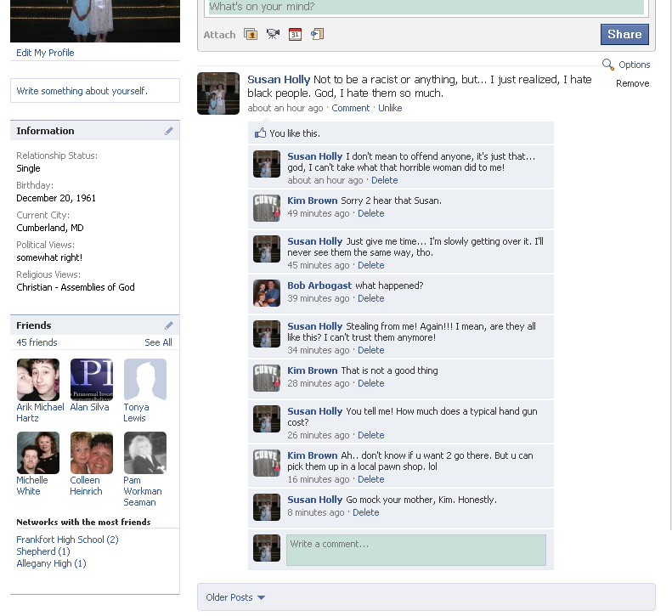This screenshot has width=672, height=616.
Task: Click Write something about yourself
Action: 82,91
